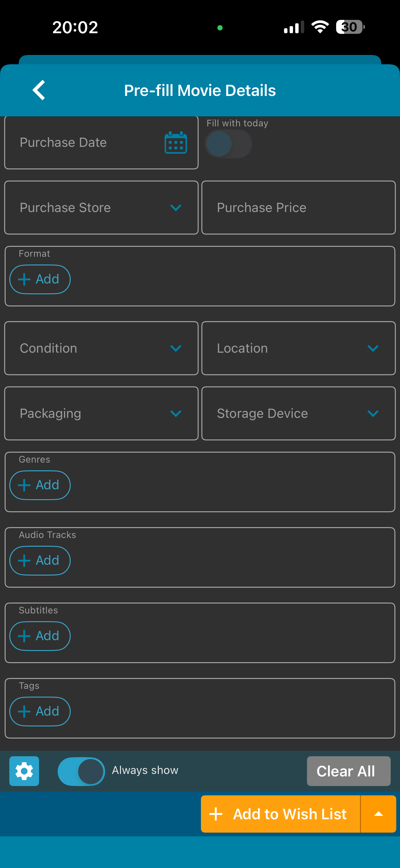Go back using the header arrow

coord(39,90)
